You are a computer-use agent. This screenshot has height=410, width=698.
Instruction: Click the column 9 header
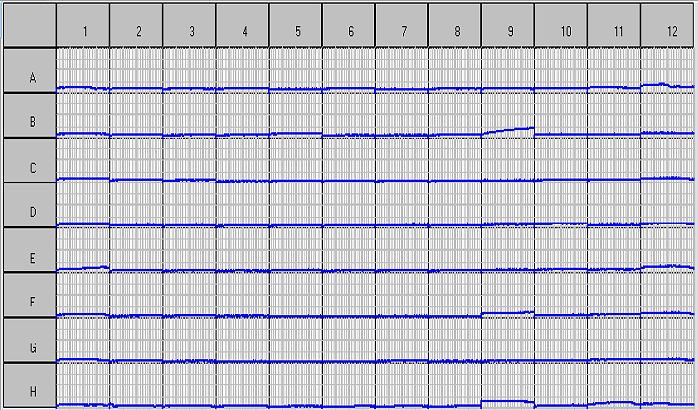(508, 30)
